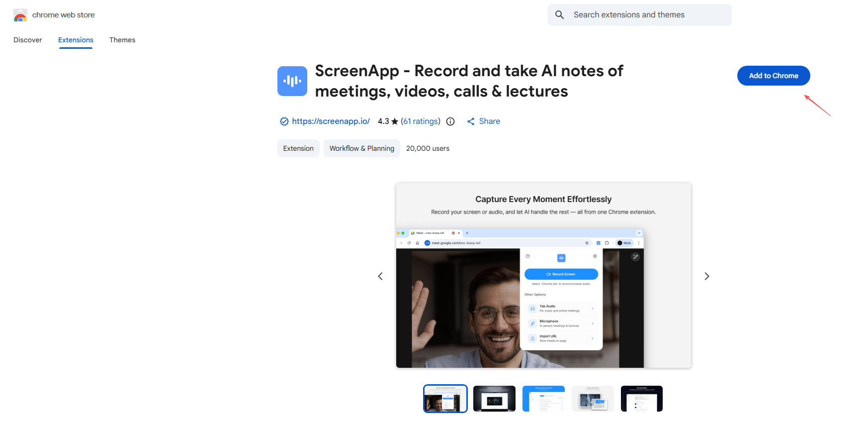This screenshot has width=868, height=432.
Task: Open the Discover tab
Action: point(28,40)
